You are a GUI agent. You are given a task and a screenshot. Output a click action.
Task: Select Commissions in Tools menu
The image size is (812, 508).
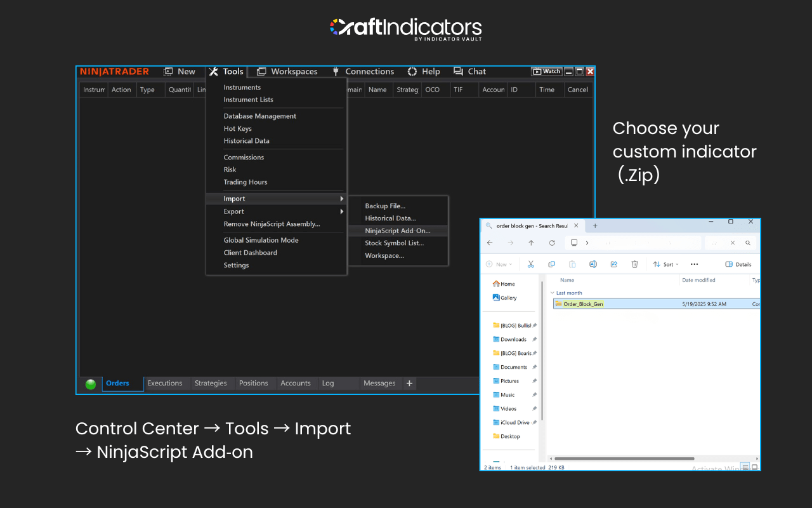click(x=244, y=157)
